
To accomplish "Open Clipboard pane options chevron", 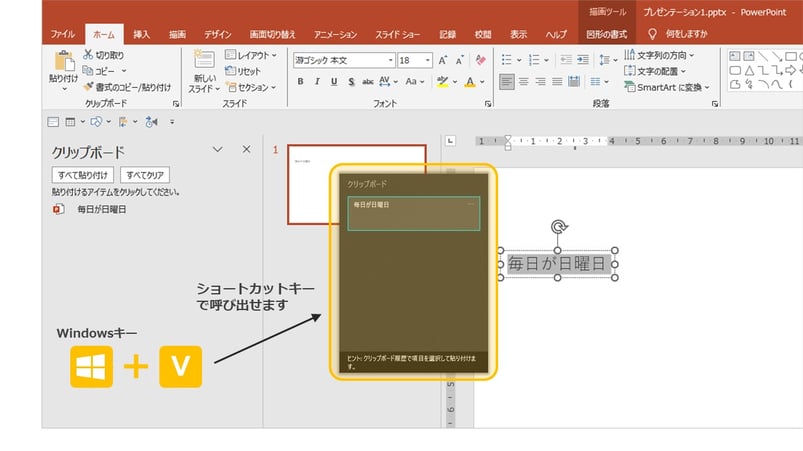I will coord(218,149).
